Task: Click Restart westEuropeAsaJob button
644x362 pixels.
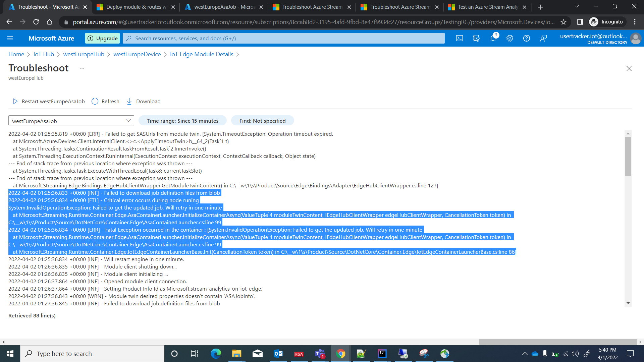Action: click(49, 101)
